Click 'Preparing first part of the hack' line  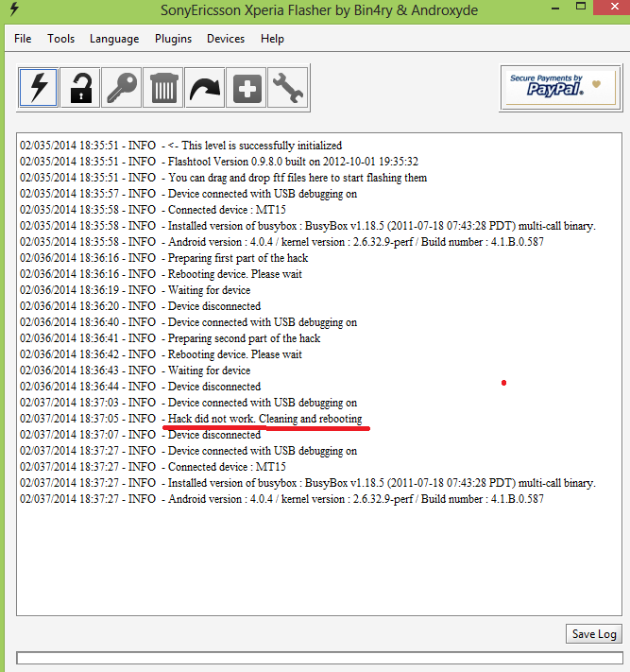pos(163,258)
